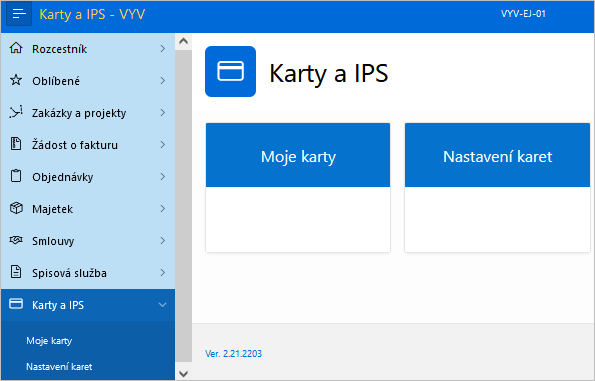The image size is (595, 381).
Task: Open Rozcestník menu item
Action: point(88,49)
